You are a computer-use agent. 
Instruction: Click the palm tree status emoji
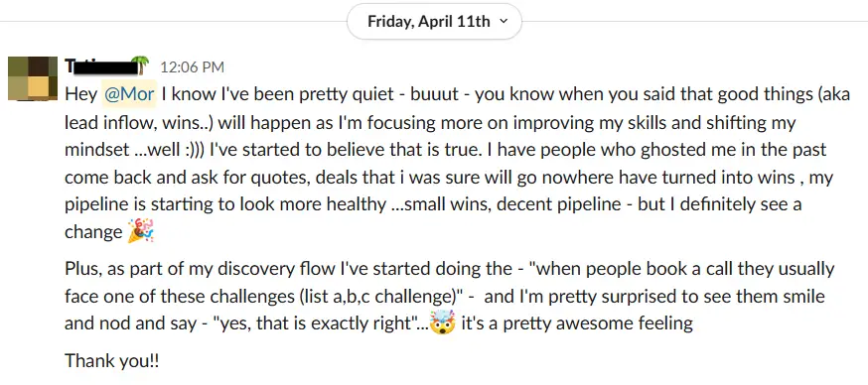click(142, 65)
